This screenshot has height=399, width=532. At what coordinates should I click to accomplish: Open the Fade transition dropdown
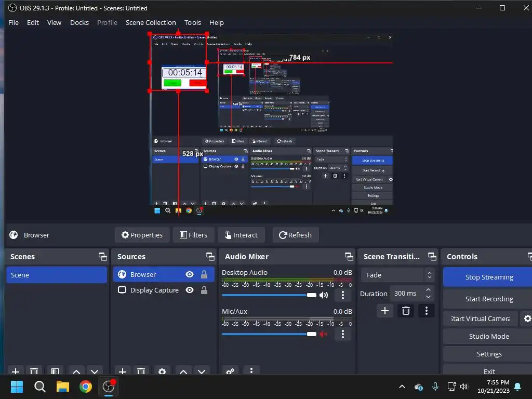pos(397,275)
